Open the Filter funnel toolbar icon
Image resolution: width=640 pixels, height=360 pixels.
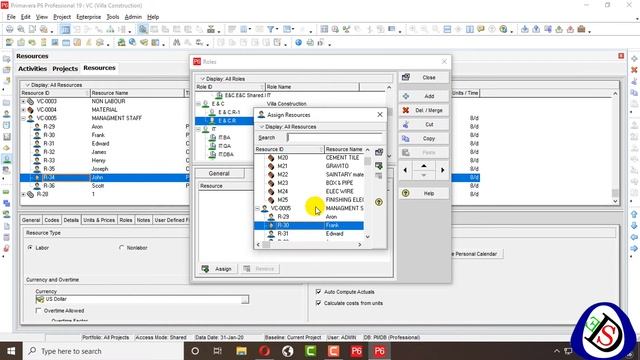271,29
